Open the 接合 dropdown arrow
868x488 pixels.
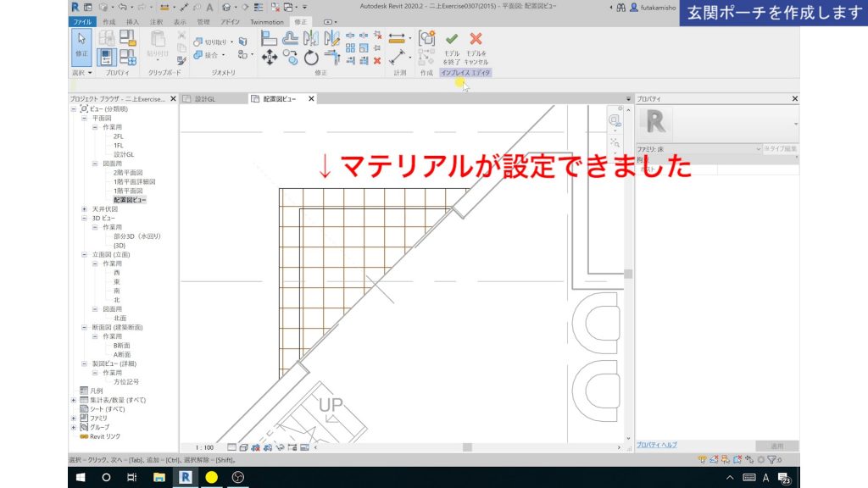coord(224,55)
